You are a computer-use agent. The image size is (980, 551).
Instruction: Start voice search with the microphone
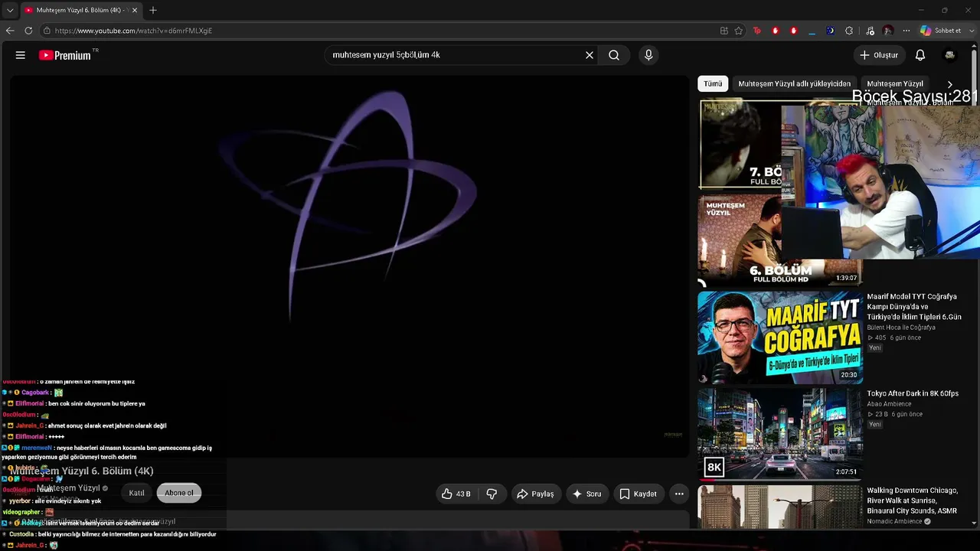tap(648, 55)
